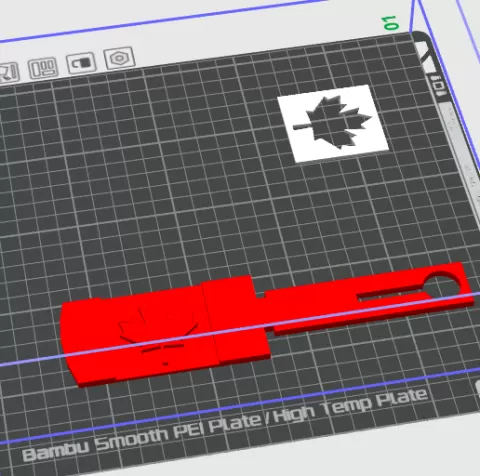Select the white square maple leaf object
480x476 pixels.
333,123
